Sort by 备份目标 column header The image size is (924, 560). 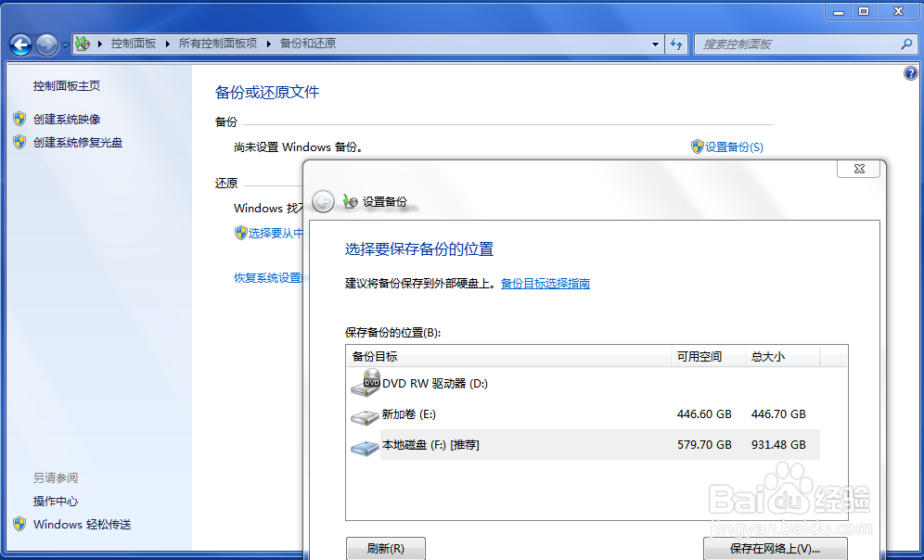pos(508,356)
